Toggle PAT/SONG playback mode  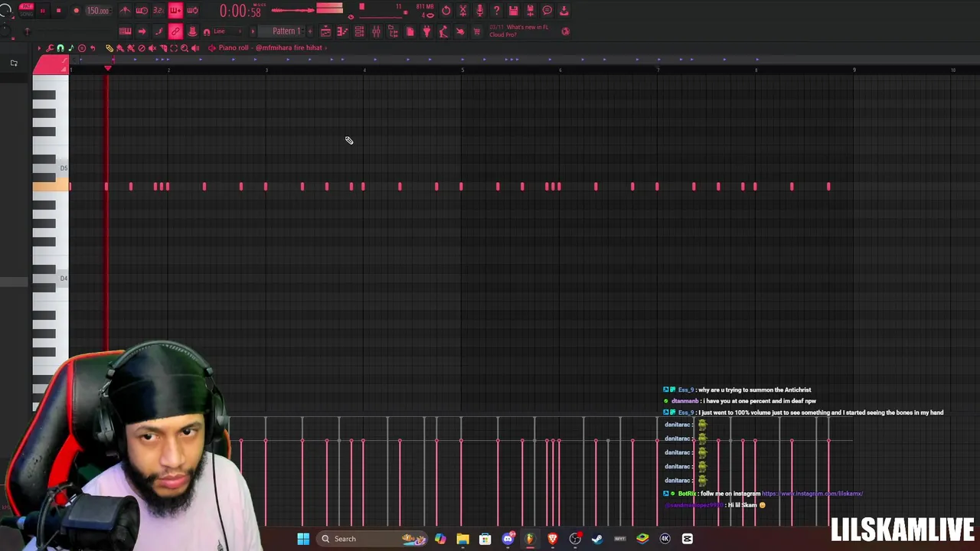(26, 11)
